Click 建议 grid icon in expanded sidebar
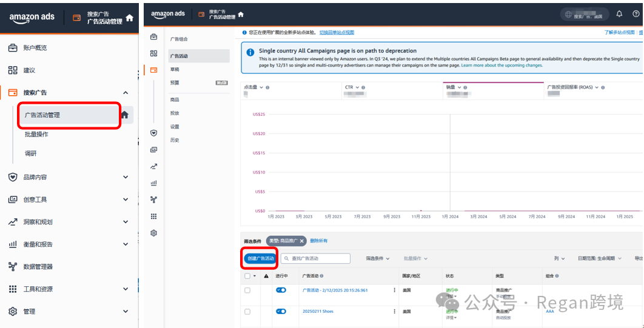Image resolution: width=644 pixels, height=328 pixels. (x=13, y=70)
